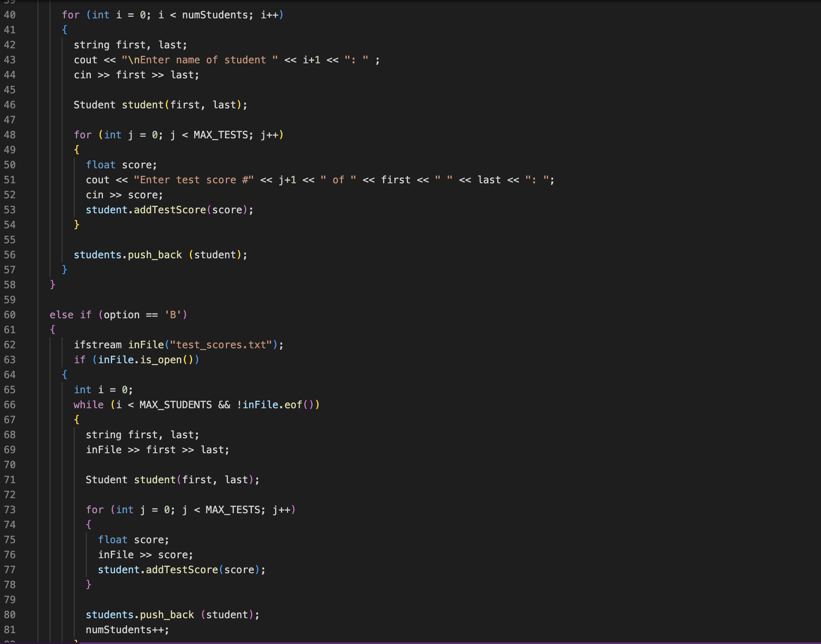Click the gutter beside the else if block
This screenshot has height=644, width=821.
click(10, 315)
